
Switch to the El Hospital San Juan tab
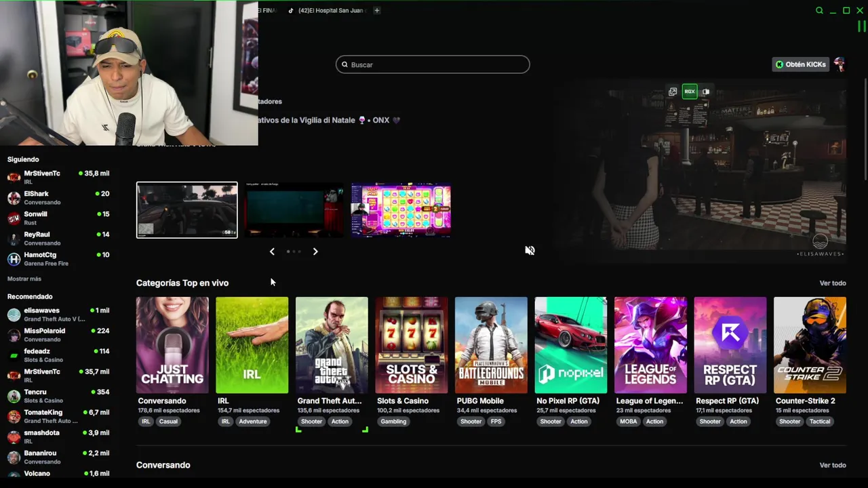(328, 10)
